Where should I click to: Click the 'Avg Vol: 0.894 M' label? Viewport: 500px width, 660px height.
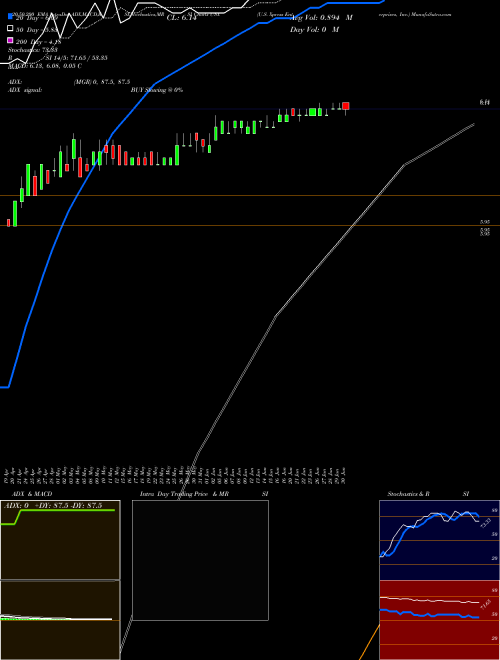point(321,18)
